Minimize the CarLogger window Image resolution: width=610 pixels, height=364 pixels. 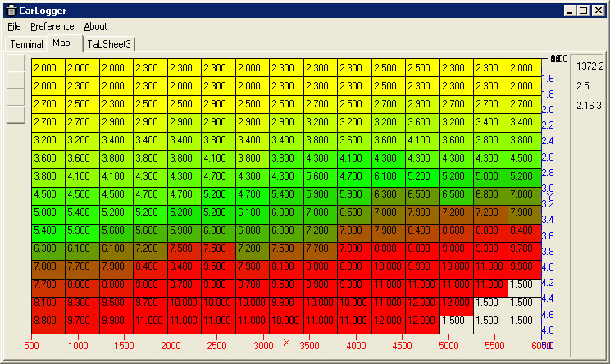coord(570,11)
